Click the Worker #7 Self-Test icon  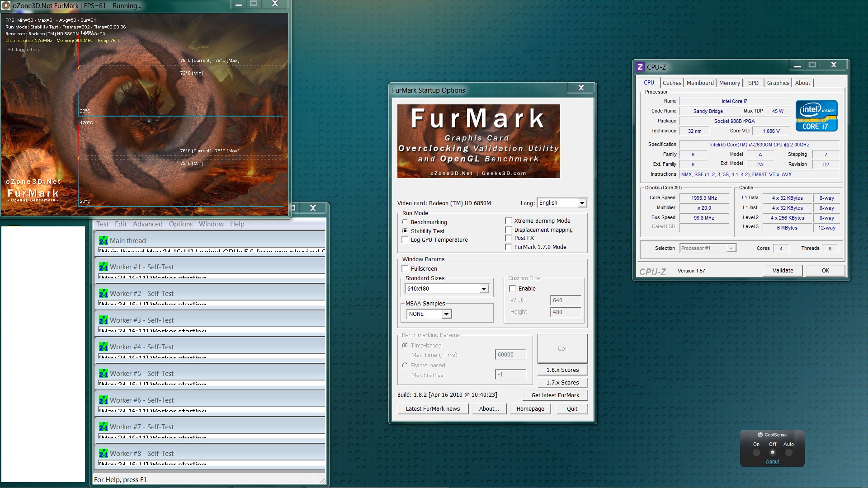[104, 427]
